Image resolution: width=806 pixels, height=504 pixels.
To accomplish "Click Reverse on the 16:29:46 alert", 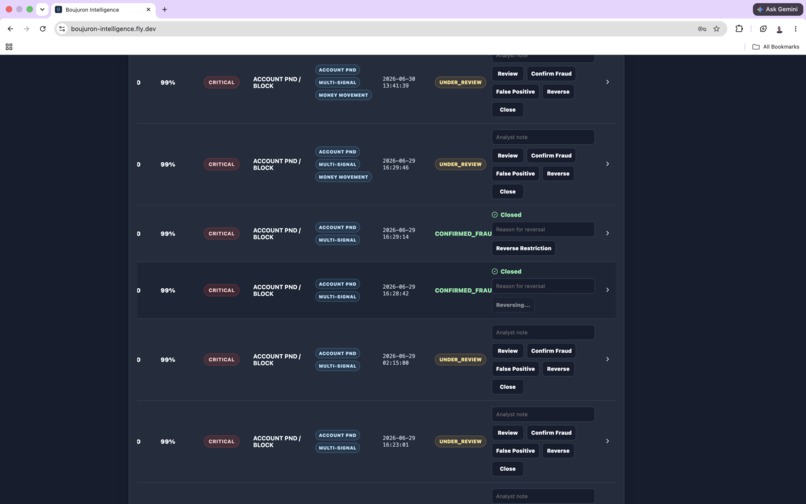I will (x=558, y=173).
